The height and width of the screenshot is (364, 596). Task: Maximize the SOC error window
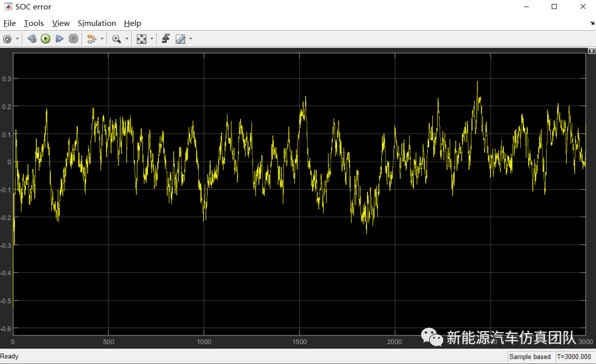point(554,7)
